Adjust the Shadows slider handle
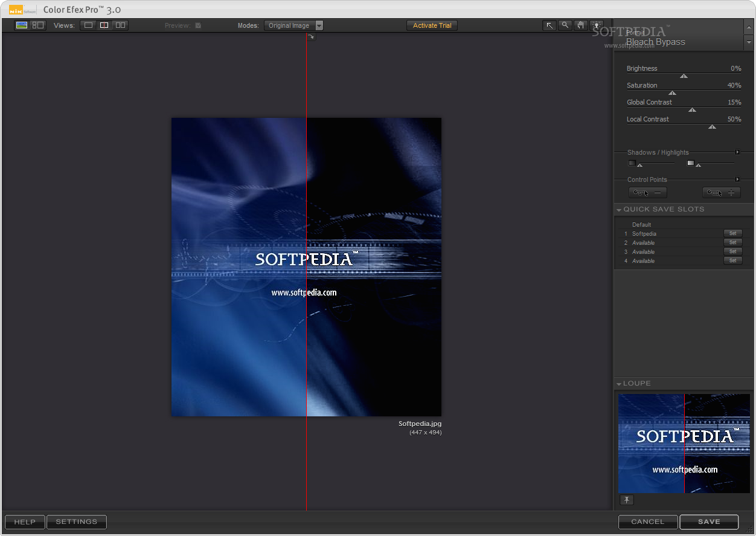Screen dimensions: 756x536 click(640, 165)
